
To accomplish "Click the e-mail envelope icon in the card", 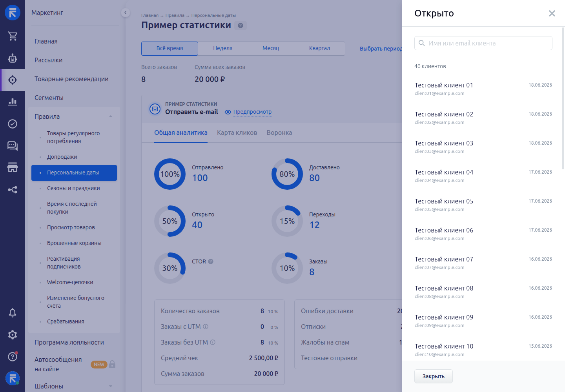I will coord(155,109).
